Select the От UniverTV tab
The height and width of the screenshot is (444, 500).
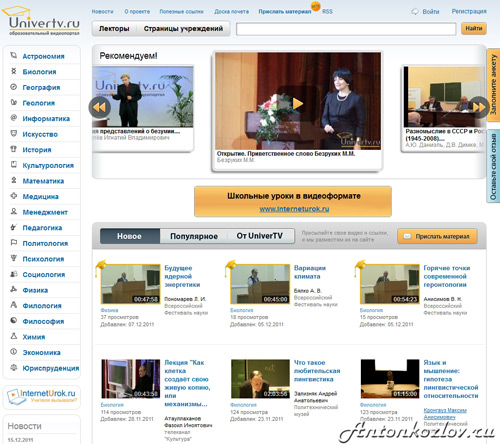click(x=260, y=236)
